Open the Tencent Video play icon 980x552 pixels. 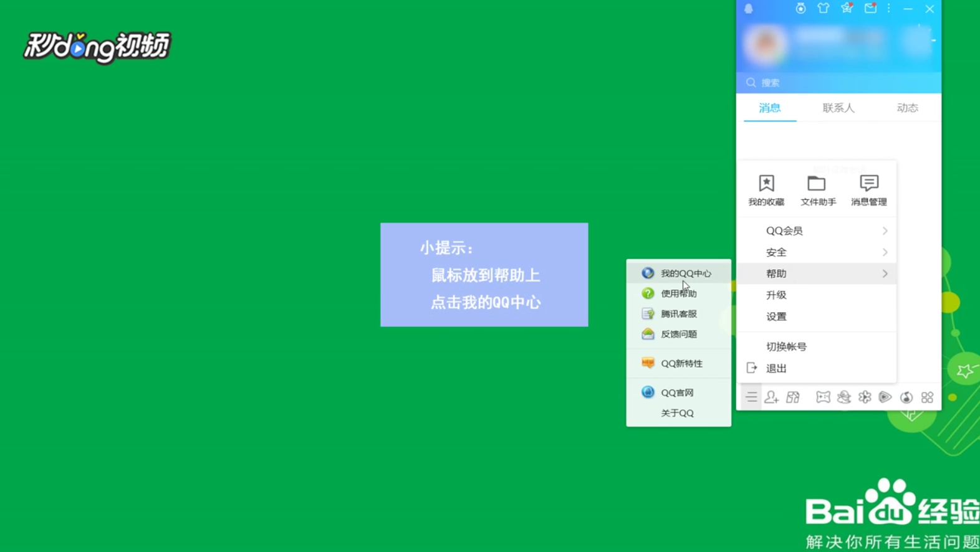pos(885,397)
